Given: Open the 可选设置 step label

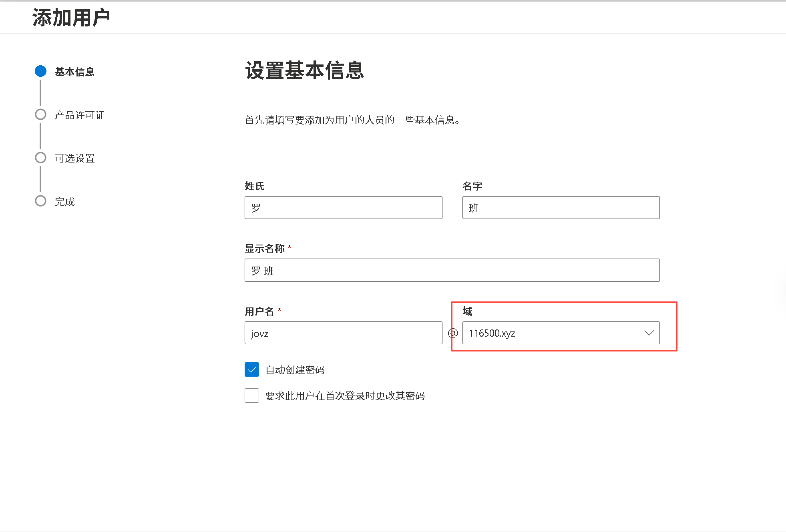Looking at the screenshot, I should point(75,159).
